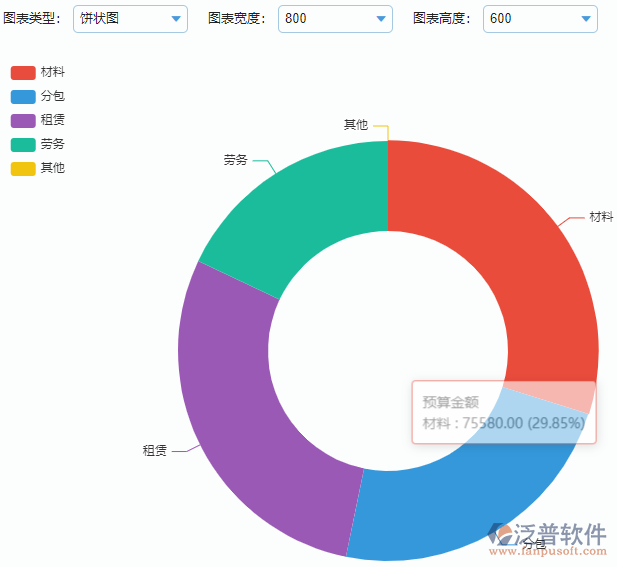Click the 其他 legend text label
The image size is (617, 567).
pos(53,168)
